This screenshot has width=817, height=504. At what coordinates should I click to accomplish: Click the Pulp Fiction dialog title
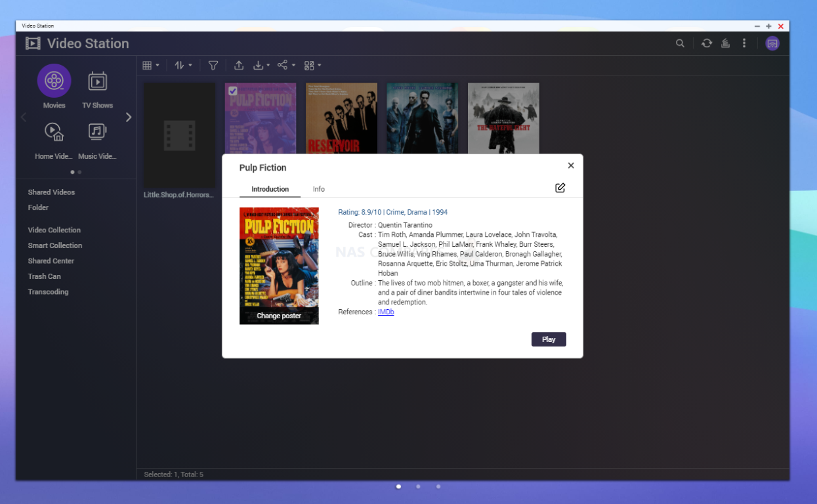(262, 168)
